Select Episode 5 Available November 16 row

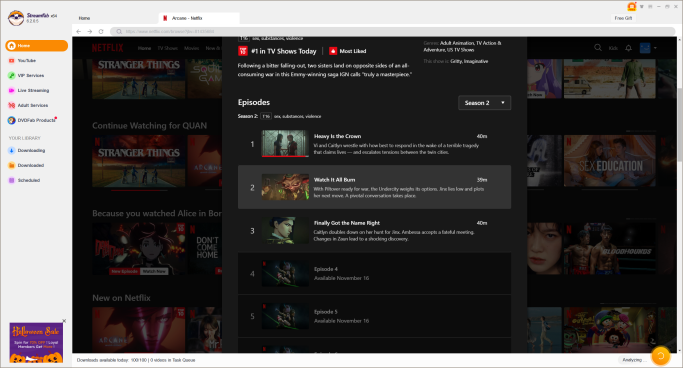[374, 316]
